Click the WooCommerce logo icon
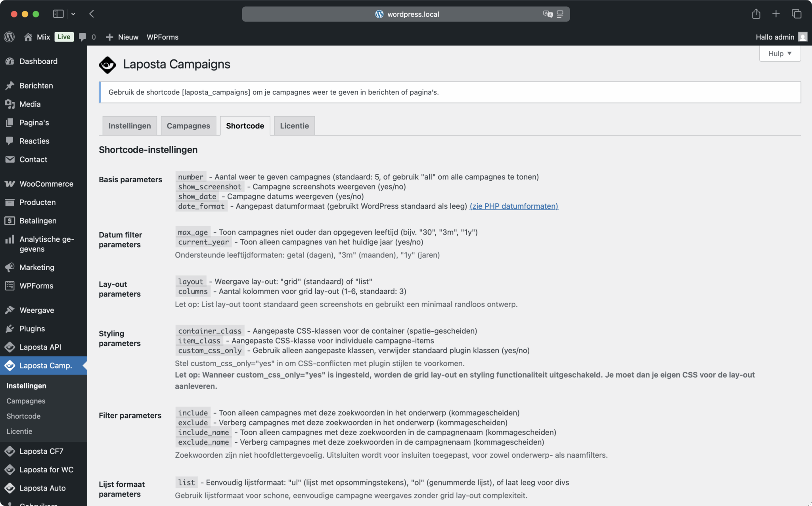Viewport: 812px width, 506px height. pos(10,184)
